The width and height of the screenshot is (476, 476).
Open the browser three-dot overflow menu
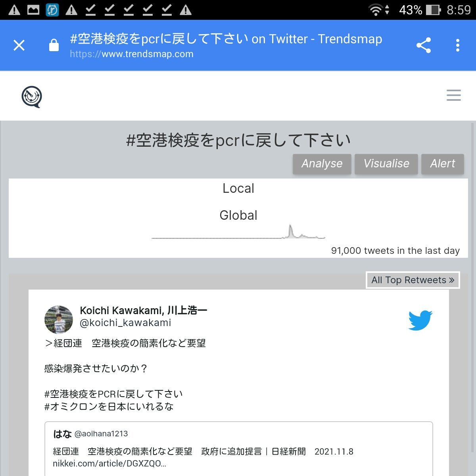[458, 45]
